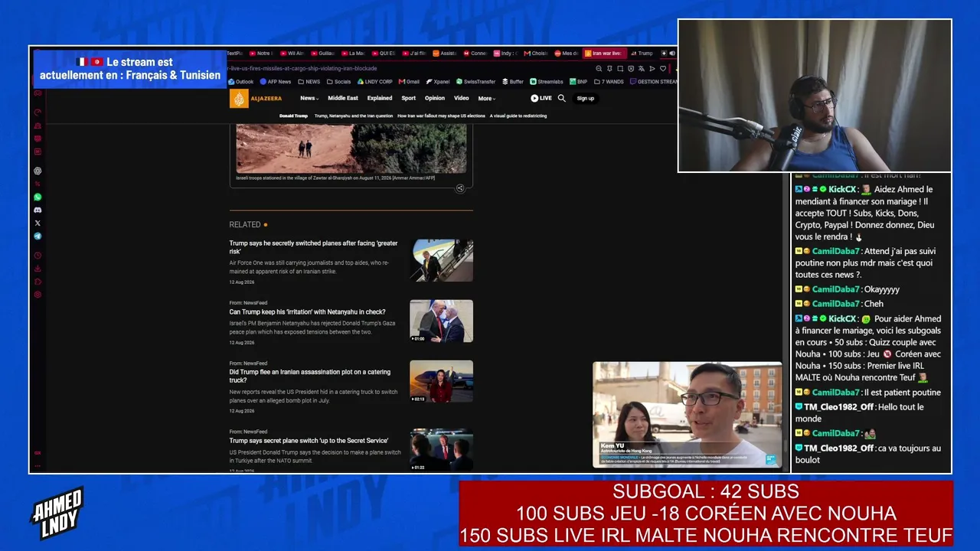Viewport: 980px width, 551px height.
Task: Open 'A visual guide to redistricting' link
Action: [x=519, y=116]
